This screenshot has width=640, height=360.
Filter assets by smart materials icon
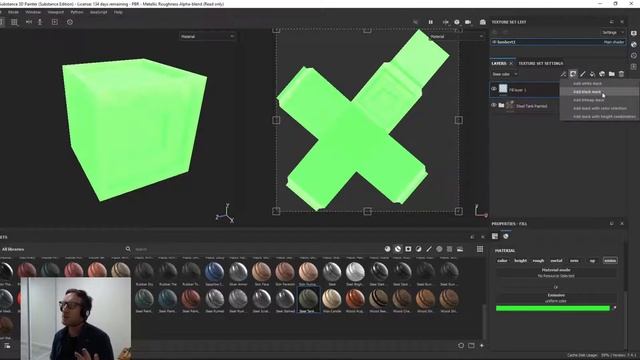pyautogui.click(x=398, y=249)
